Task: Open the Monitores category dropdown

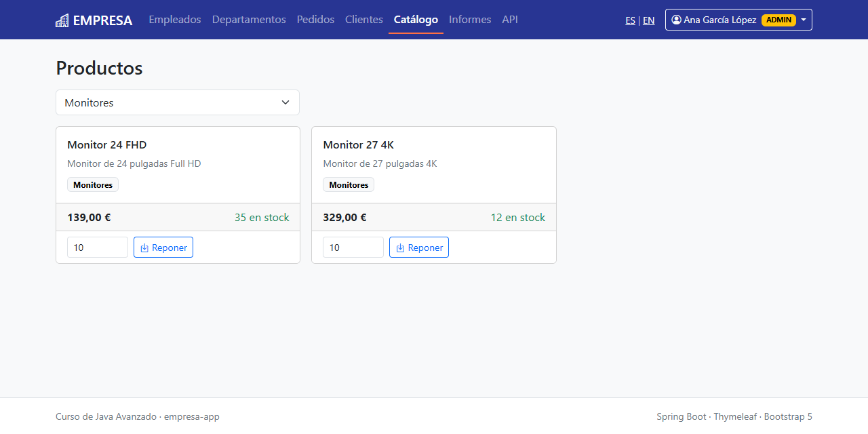Action: [x=178, y=102]
